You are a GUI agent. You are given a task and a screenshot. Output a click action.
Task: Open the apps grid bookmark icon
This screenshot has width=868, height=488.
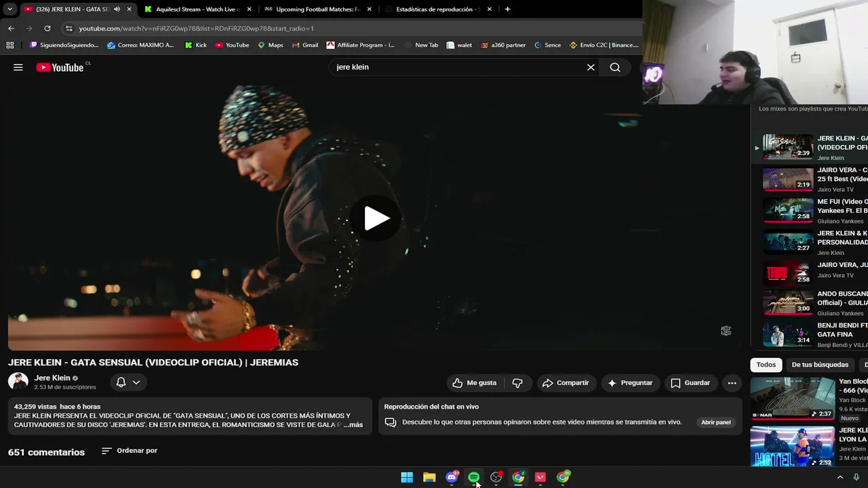pos(9,45)
